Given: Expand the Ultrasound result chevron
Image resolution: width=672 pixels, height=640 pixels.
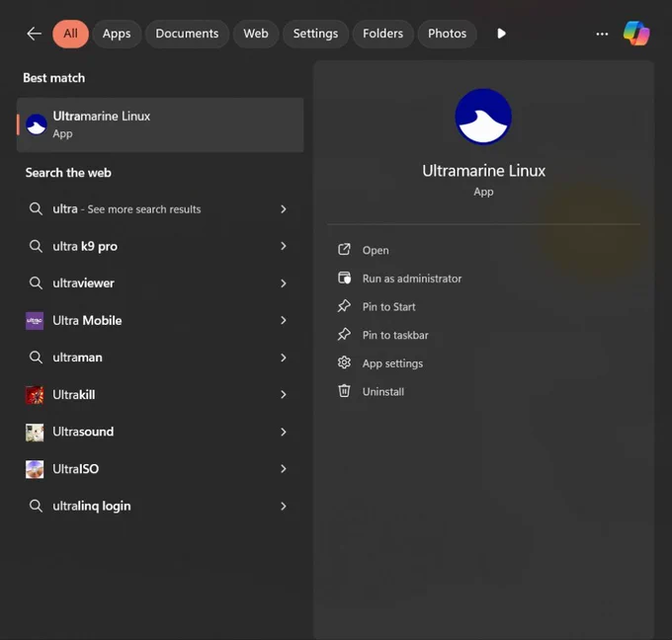Looking at the screenshot, I should coord(284,432).
